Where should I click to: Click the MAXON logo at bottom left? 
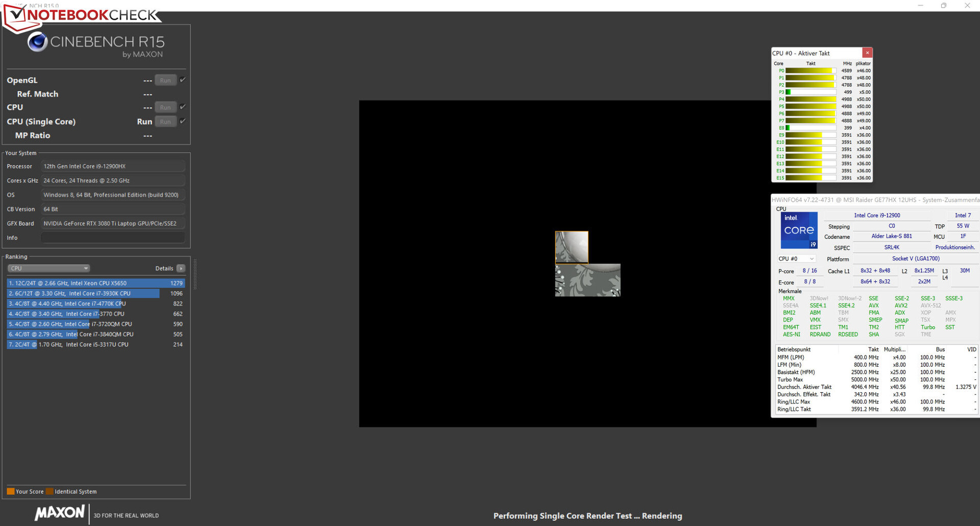point(60,513)
